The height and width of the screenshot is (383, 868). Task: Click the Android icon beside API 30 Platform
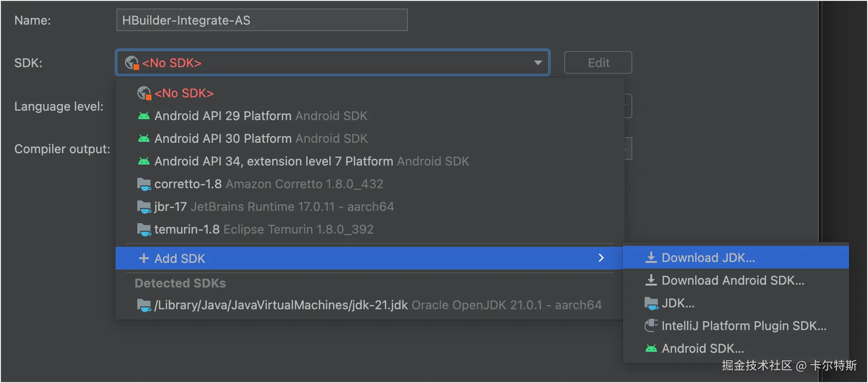tap(143, 139)
